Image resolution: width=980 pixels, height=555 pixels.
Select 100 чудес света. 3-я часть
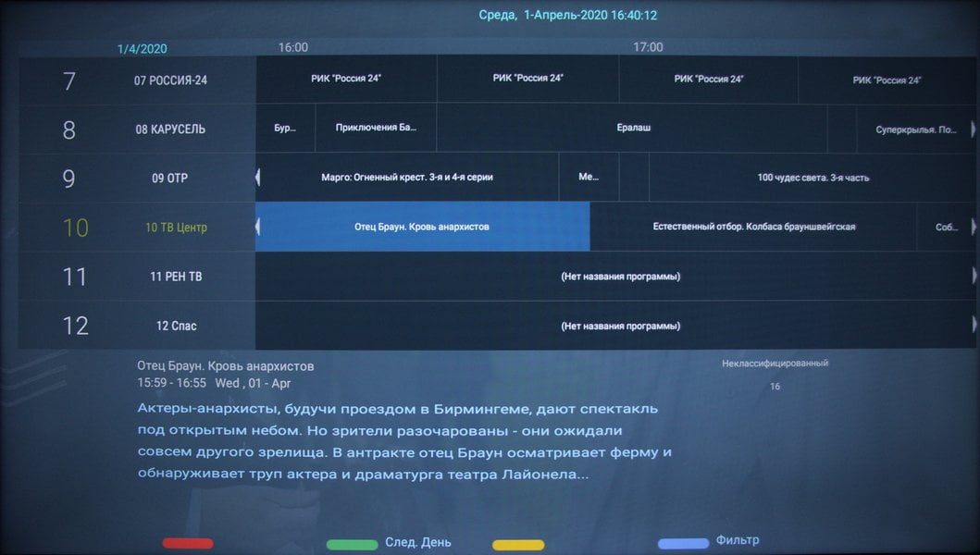[813, 178]
